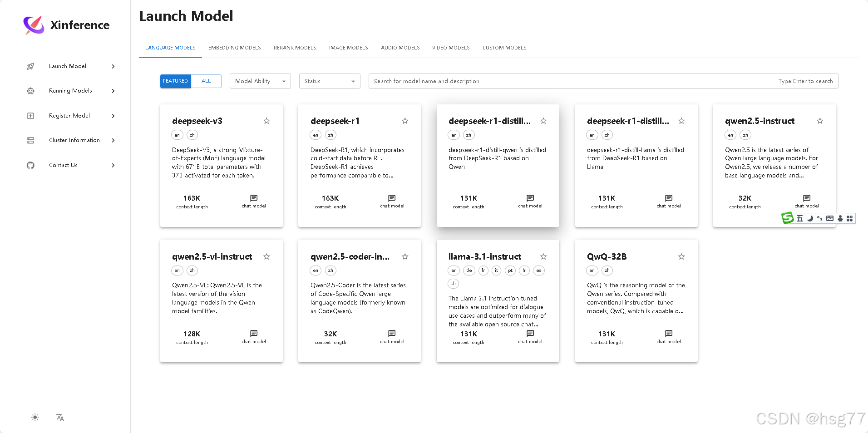This screenshot has height=433, width=868.
Task: Click the 'de' language tag on llama-3.1-instruct
Action: point(469,271)
